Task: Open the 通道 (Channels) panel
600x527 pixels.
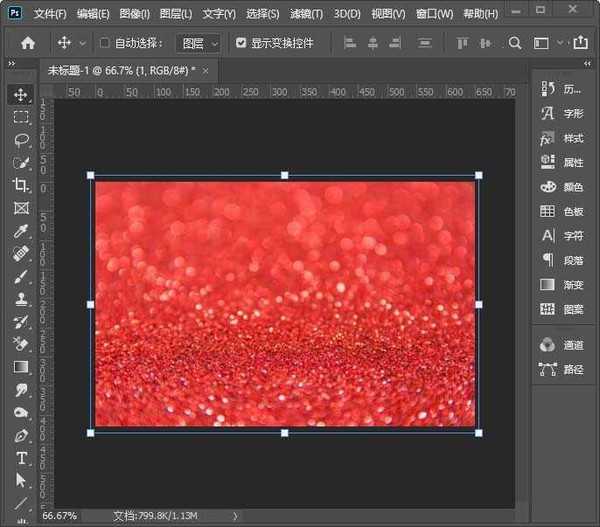Action: [562, 345]
